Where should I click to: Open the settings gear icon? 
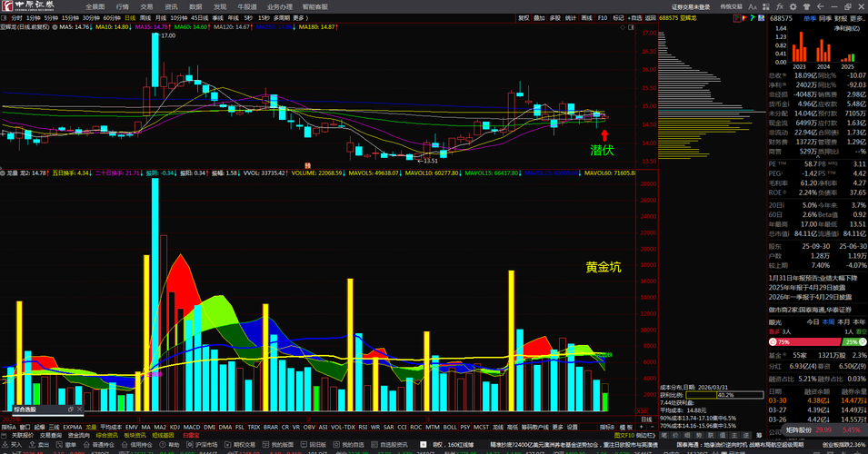point(793,6)
